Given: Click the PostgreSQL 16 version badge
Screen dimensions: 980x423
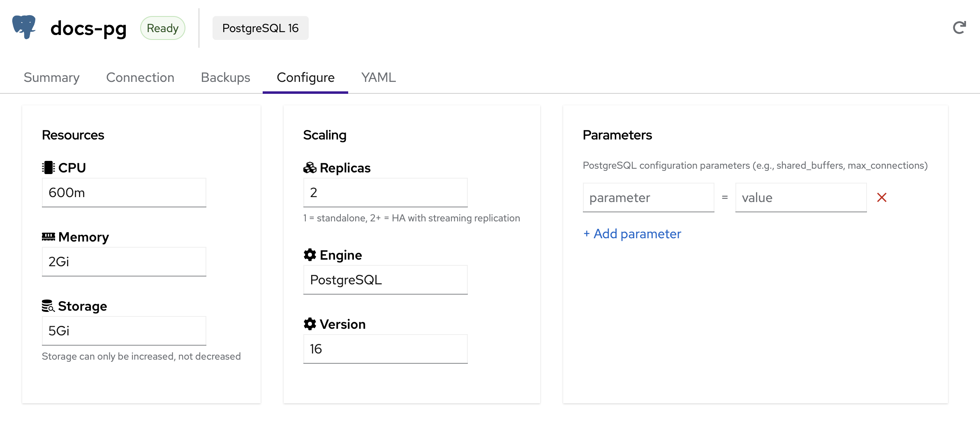Looking at the screenshot, I should (x=260, y=28).
